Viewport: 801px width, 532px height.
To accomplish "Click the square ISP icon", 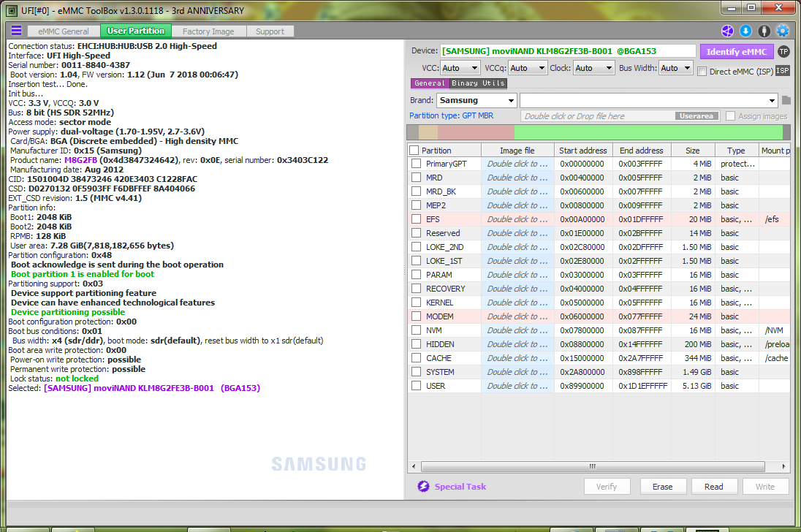I will pyautogui.click(x=783, y=70).
